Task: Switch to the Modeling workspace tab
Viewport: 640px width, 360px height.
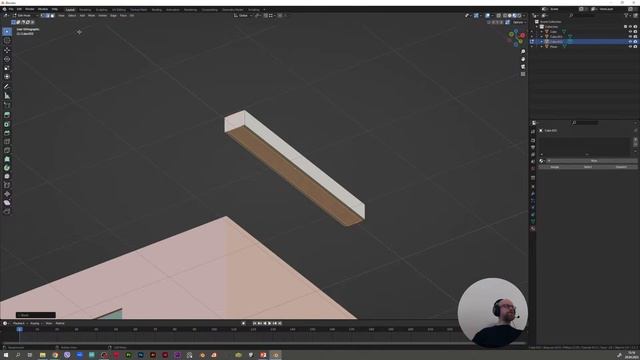Action: [x=85, y=9]
